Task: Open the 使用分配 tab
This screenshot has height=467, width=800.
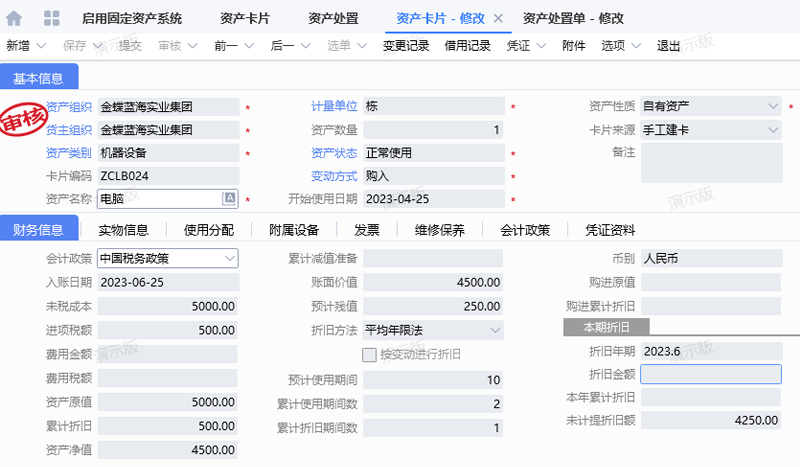Action: [209, 230]
